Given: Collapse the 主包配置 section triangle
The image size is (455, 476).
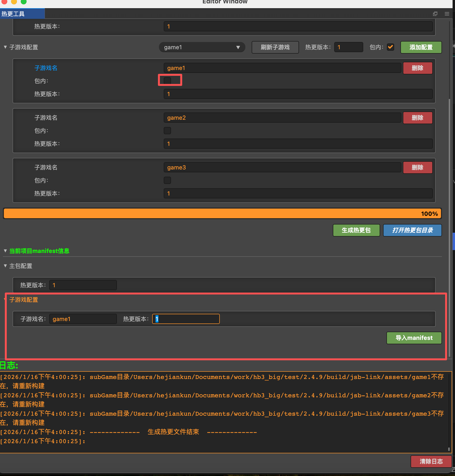Looking at the screenshot, I should (x=5, y=266).
